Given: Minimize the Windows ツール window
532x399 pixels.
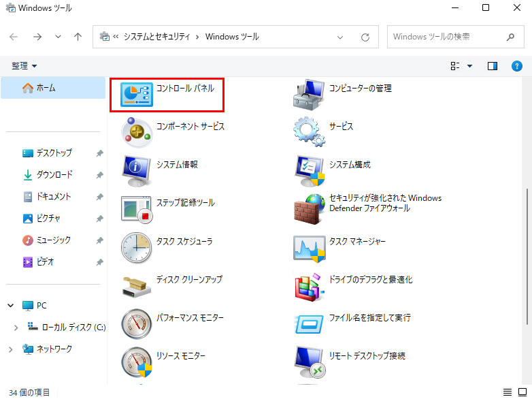Looking at the screenshot, I should coord(455,7).
